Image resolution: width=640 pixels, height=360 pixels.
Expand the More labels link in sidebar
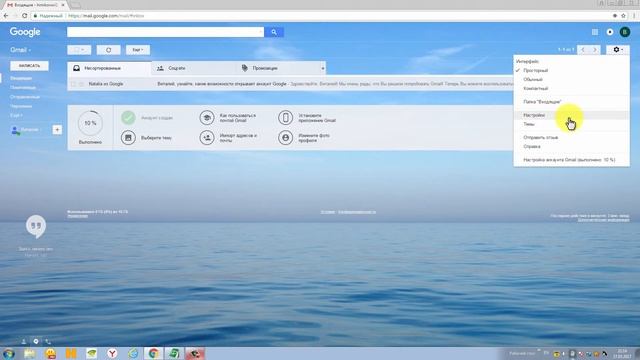tap(16, 116)
